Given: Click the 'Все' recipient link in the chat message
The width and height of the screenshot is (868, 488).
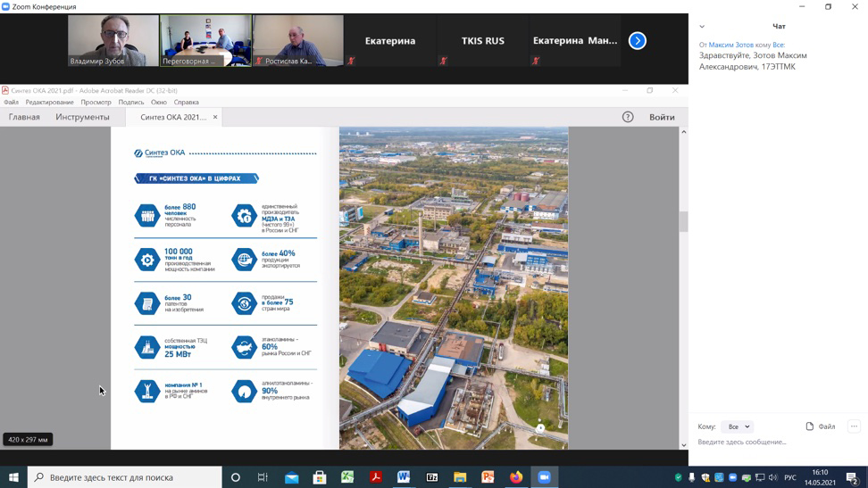Looking at the screenshot, I should (x=779, y=45).
